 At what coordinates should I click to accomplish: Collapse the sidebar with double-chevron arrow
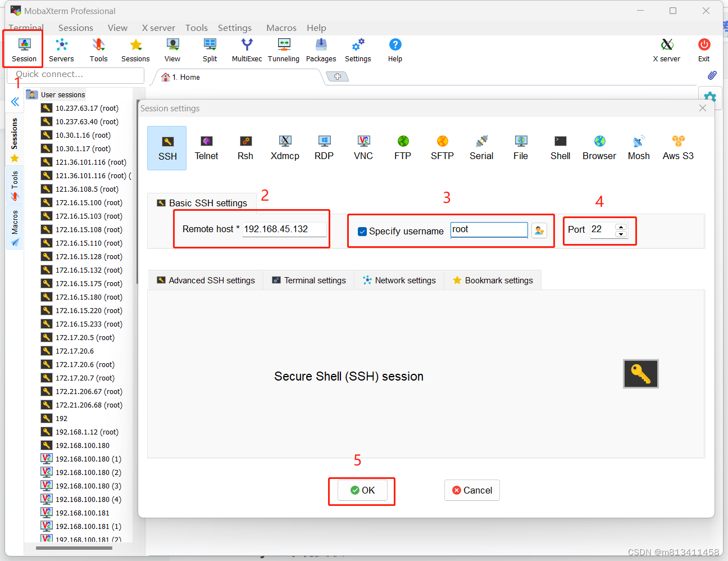tap(15, 102)
